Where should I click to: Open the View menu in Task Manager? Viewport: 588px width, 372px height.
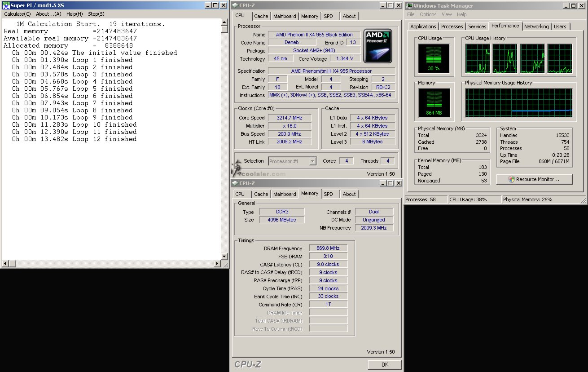[x=447, y=15]
